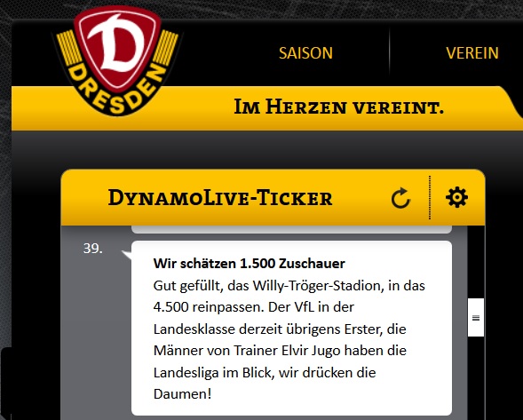The image size is (523, 420).
Task: Refresh the DynamoLive-Ticker with the reload arrow
Action: pos(400,198)
